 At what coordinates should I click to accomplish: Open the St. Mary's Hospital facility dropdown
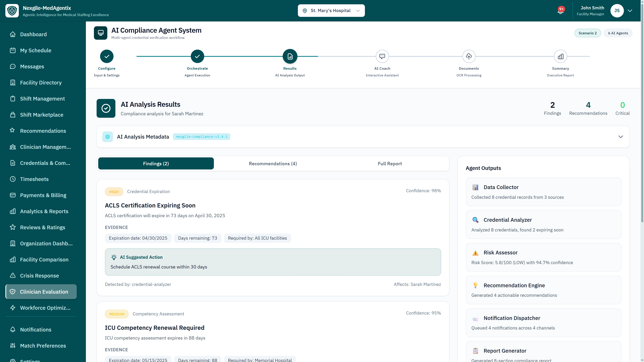pos(331,11)
